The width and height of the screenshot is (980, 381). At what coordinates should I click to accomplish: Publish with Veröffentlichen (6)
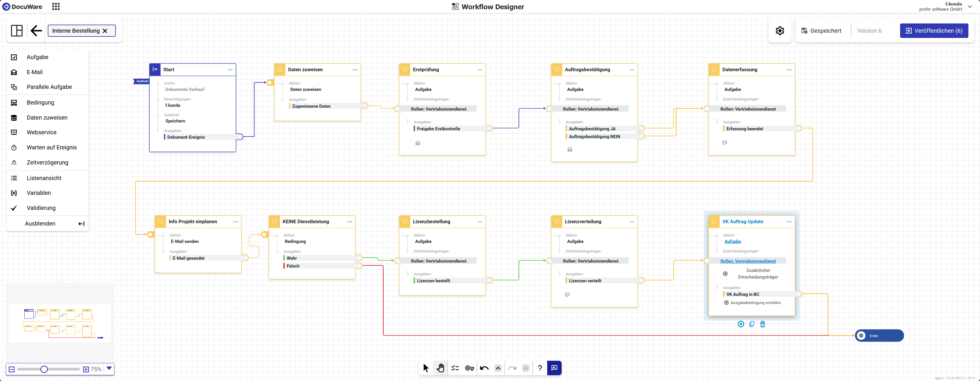pos(934,31)
